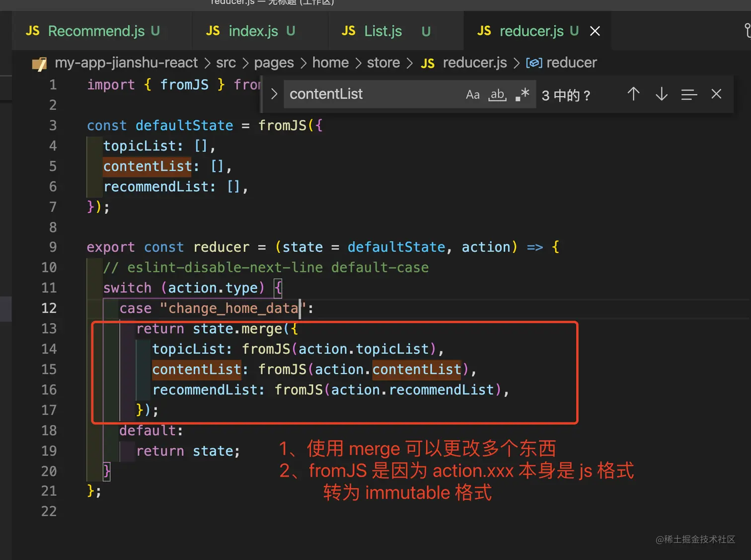Toggle Match Case in find widget

pos(472,94)
